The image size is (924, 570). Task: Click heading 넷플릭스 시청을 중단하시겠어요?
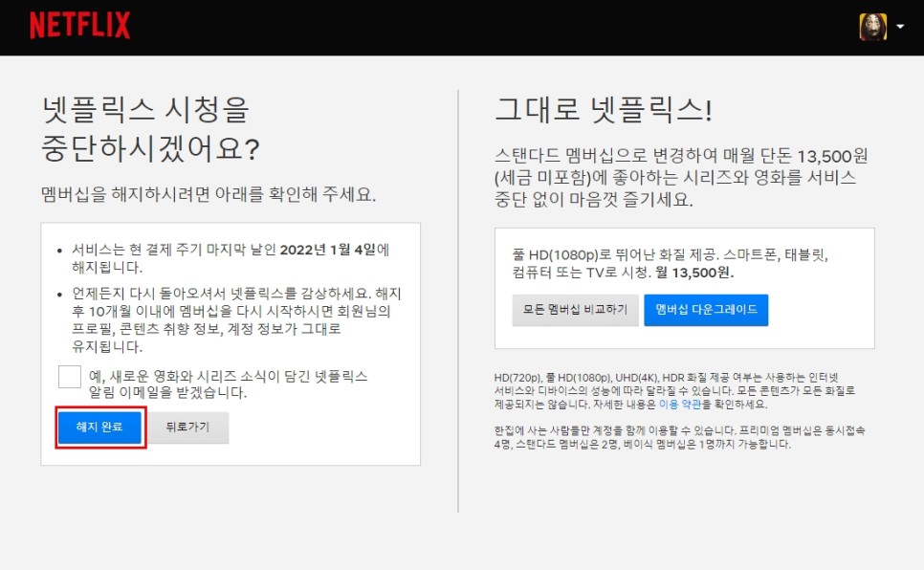click(150, 129)
